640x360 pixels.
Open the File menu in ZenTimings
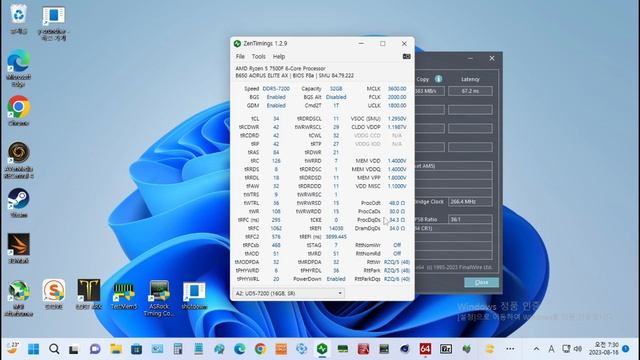(x=240, y=57)
